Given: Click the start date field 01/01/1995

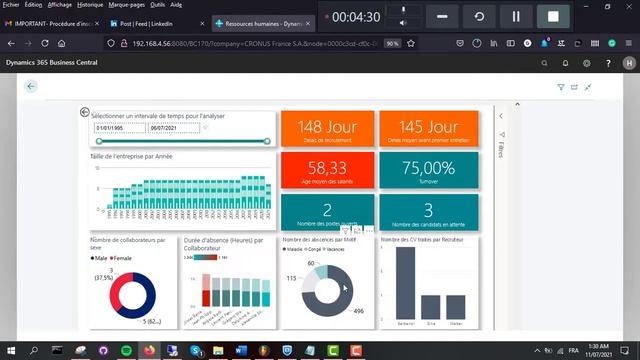Looking at the screenshot, I should tap(120, 128).
